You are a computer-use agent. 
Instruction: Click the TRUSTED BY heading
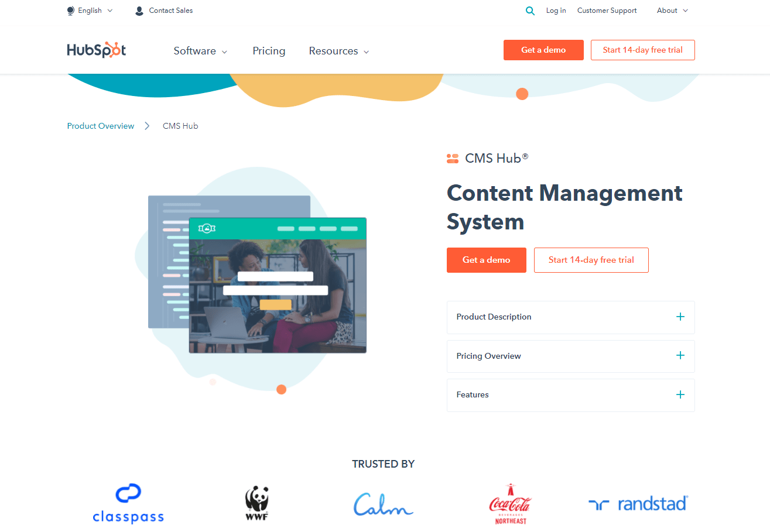(384, 464)
